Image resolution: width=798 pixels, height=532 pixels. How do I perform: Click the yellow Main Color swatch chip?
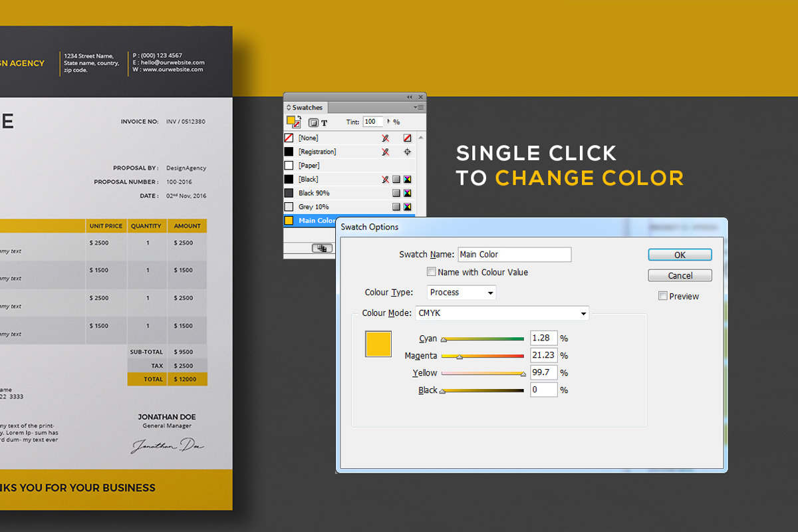(289, 220)
